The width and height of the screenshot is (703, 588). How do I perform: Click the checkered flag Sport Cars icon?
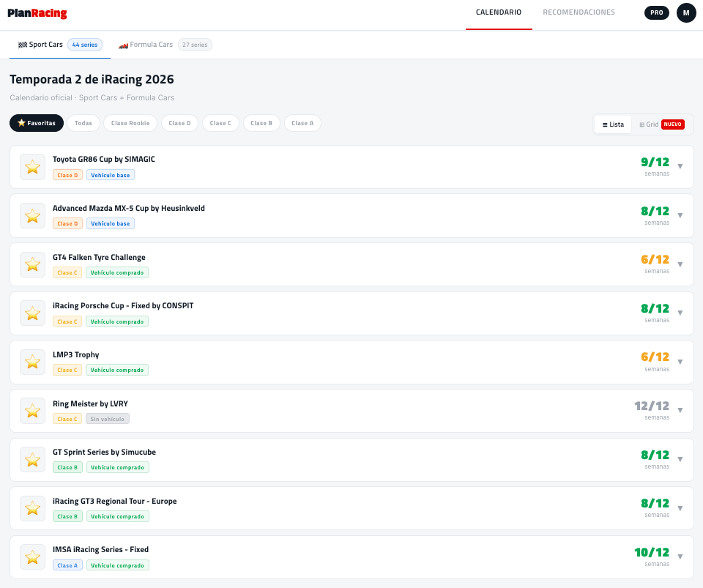point(23,45)
